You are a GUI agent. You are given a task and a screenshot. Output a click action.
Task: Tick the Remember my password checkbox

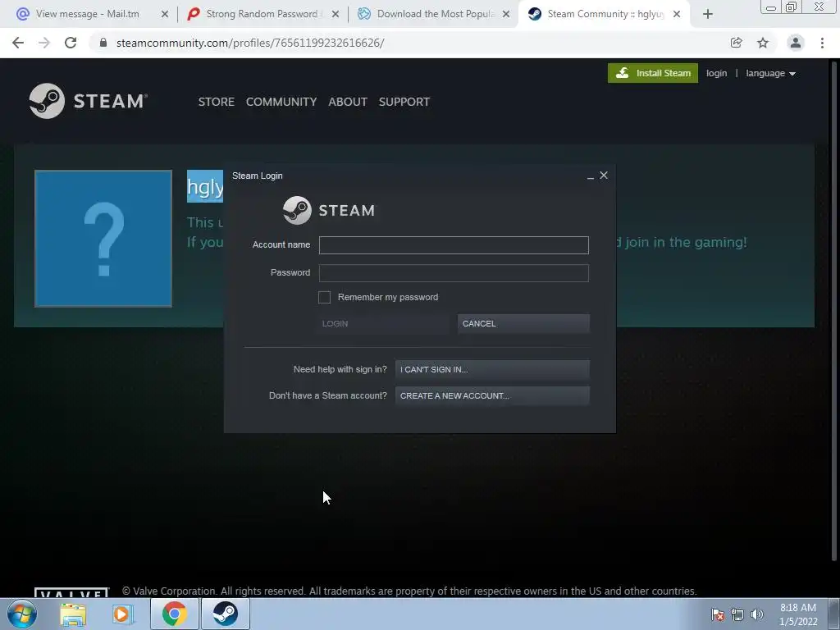pos(324,297)
